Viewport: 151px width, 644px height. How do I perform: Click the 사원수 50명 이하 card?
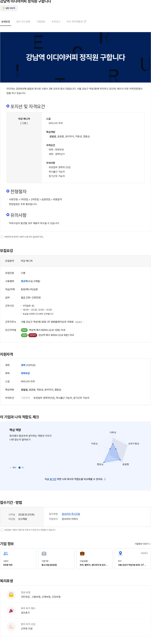point(18,558)
